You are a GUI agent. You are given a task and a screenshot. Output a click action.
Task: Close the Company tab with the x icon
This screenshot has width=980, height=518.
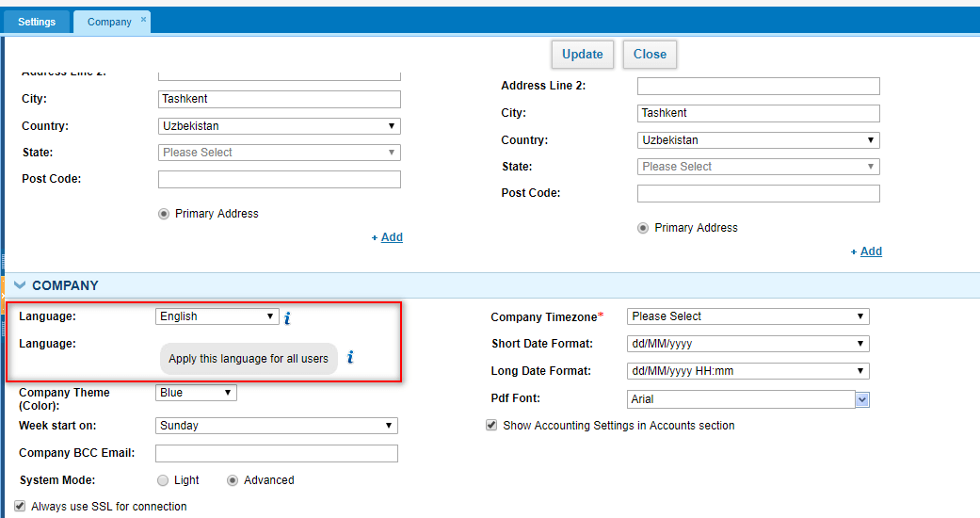coord(143,20)
